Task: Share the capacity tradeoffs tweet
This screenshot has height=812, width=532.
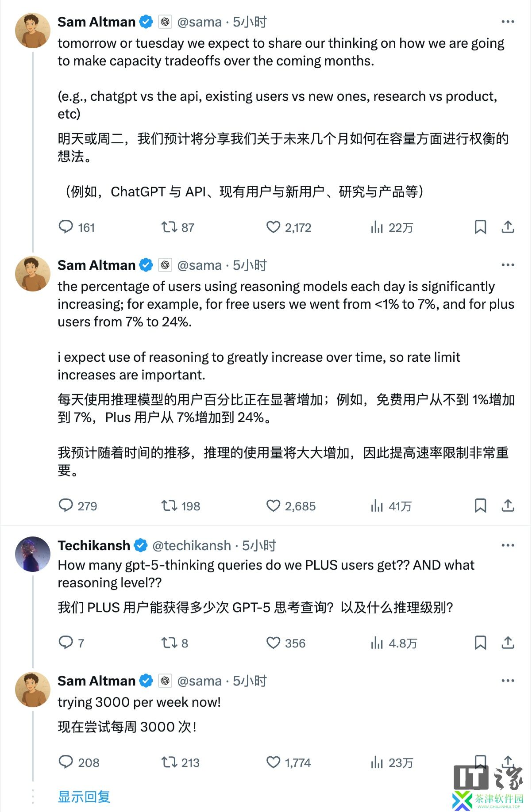Action: pos(508,227)
